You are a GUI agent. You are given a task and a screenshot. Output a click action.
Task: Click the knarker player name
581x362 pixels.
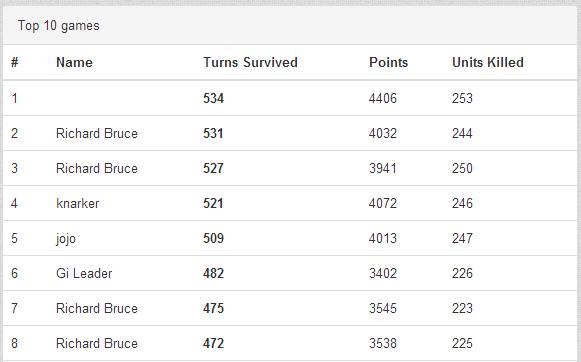77,203
